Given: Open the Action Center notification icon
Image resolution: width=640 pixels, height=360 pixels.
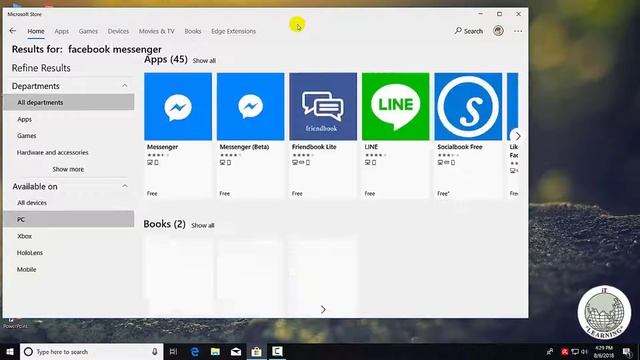Looking at the screenshot, I should [x=628, y=352].
